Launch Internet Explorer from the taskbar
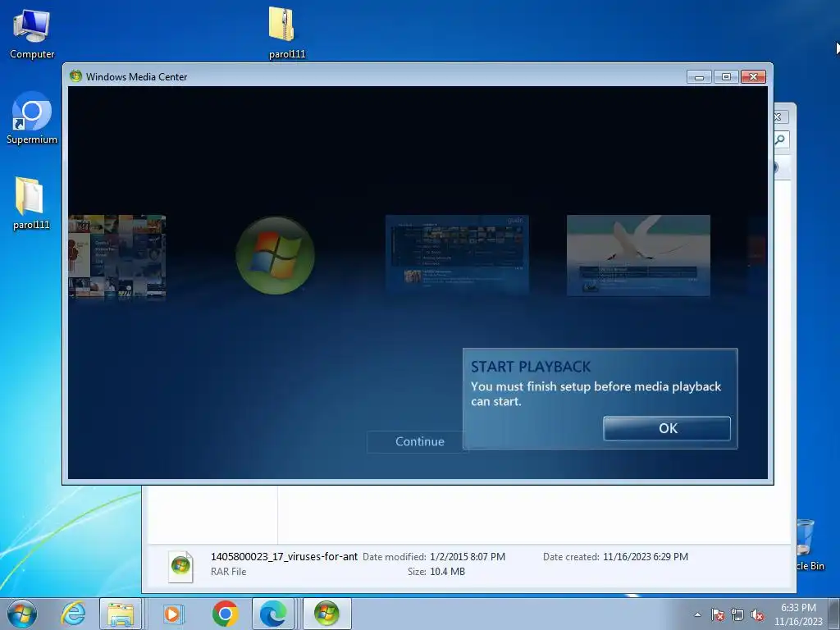840x630 pixels. click(x=73, y=614)
